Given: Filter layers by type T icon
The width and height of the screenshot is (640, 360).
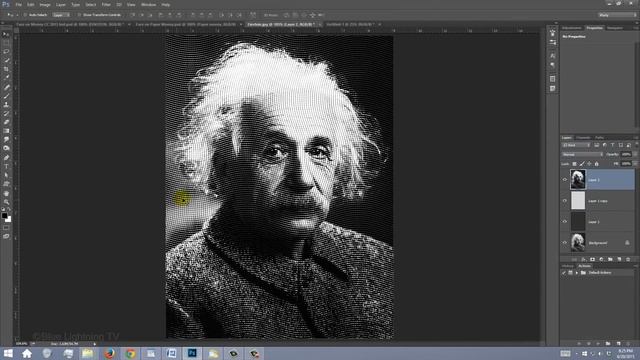Looking at the screenshot, I should (x=612, y=145).
